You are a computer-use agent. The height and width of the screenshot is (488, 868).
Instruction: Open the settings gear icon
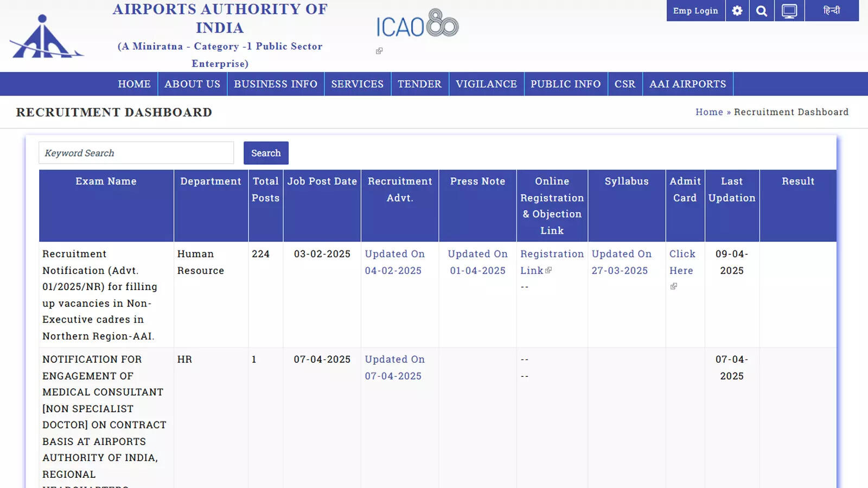click(x=737, y=11)
